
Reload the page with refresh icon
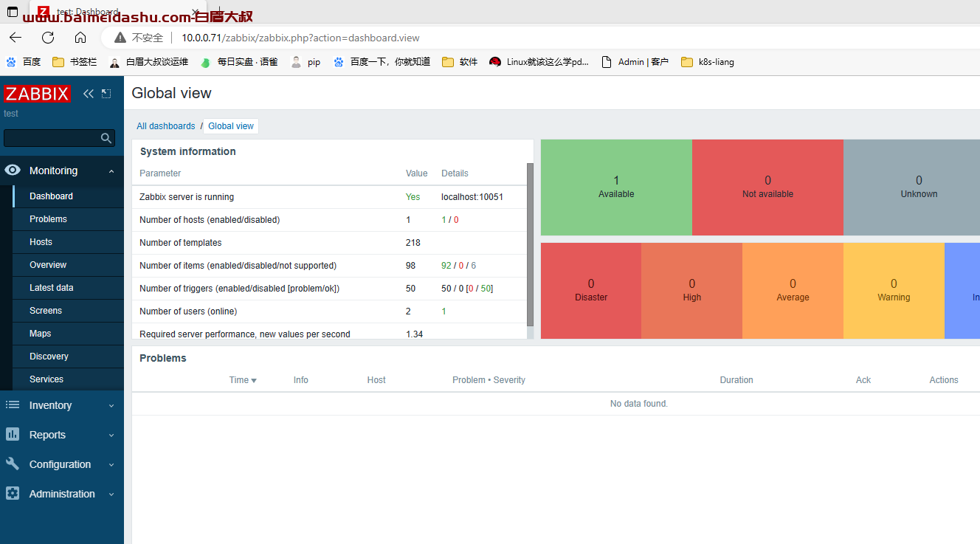[x=48, y=38]
